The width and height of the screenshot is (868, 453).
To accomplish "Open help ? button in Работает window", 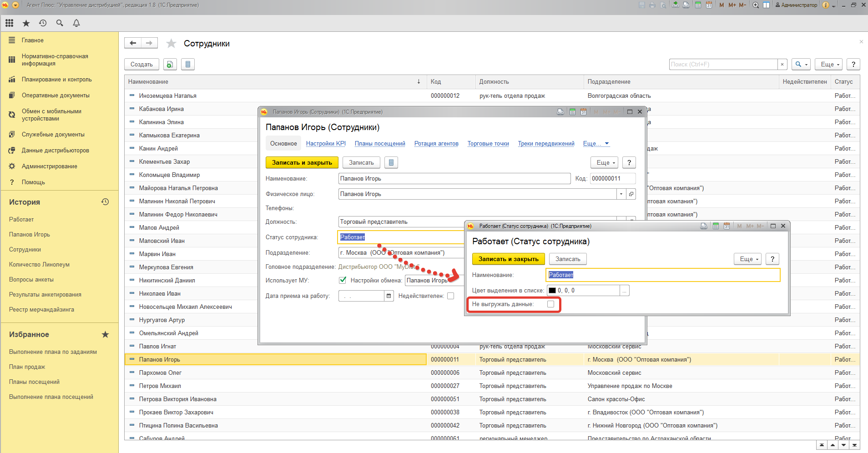I will 772,259.
